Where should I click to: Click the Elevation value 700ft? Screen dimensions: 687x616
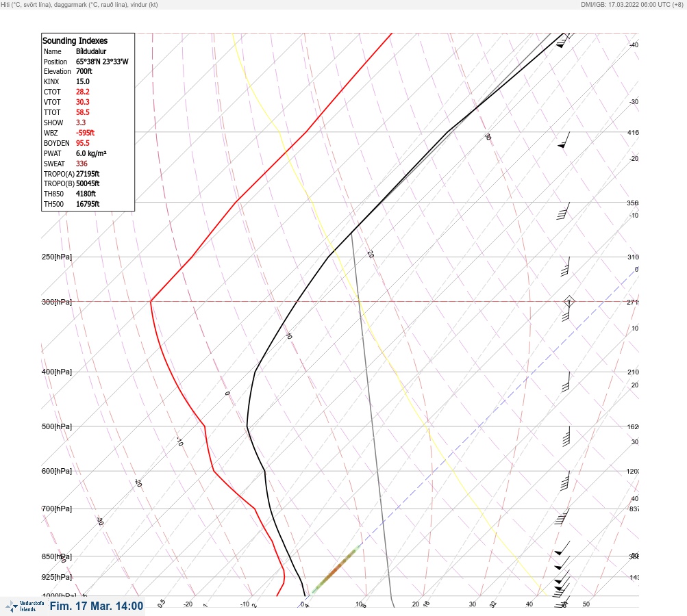click(84, 71)
